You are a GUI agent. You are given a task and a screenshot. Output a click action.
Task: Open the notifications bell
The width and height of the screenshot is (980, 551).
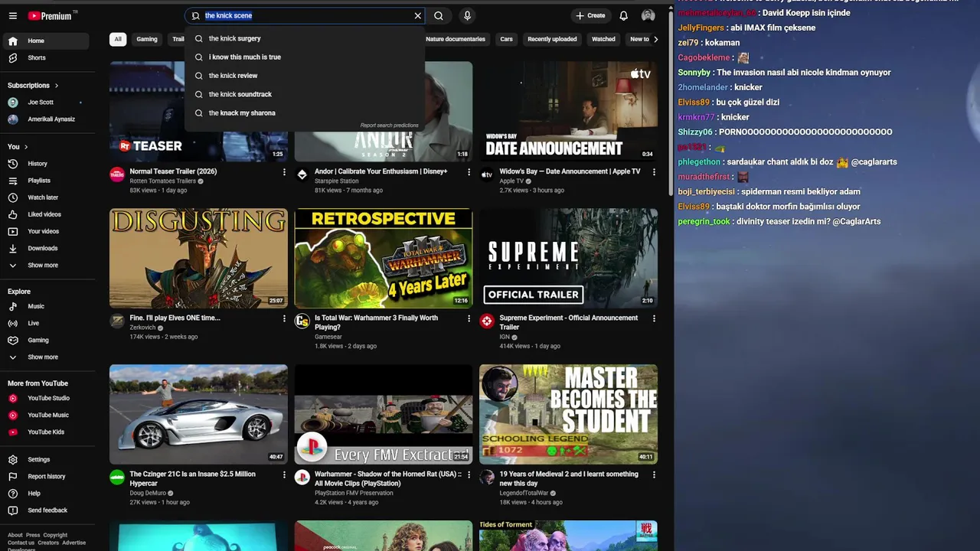(623, 15)
